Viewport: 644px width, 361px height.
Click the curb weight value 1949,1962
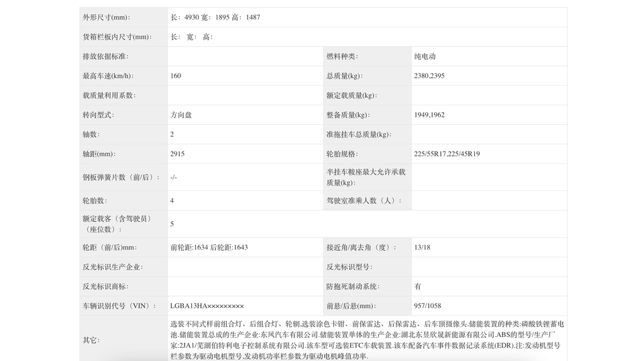coord(429,115)
